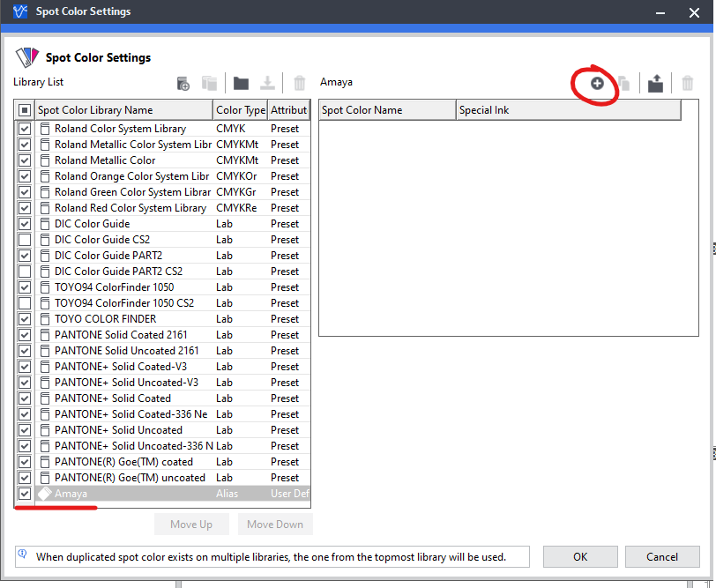Click the download arrow icon in Library List toolbar
Viewport: 716px width, 588px height.
coord(267,83)
